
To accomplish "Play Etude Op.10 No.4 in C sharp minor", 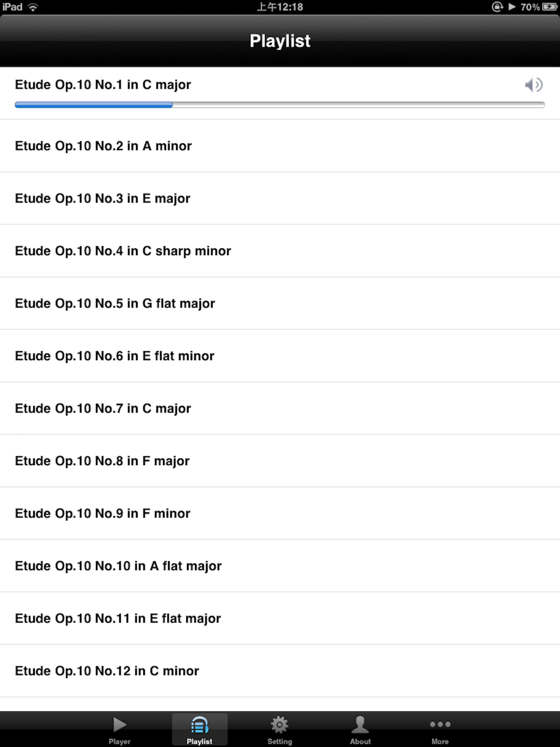I will point(123,251).
